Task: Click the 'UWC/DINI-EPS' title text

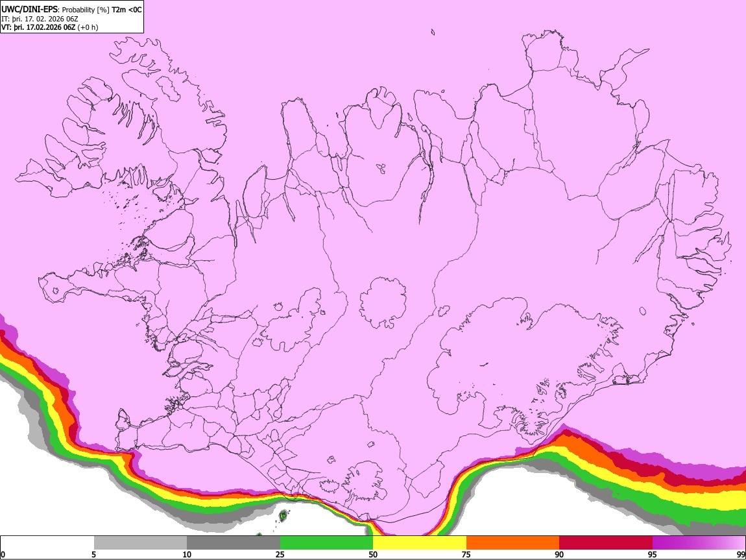Action: (x=29, y=10)
